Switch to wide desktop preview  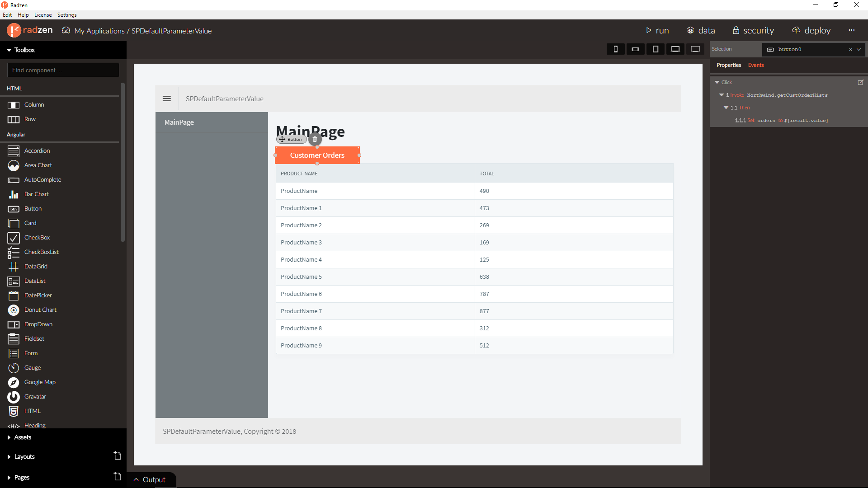(695, 49)
